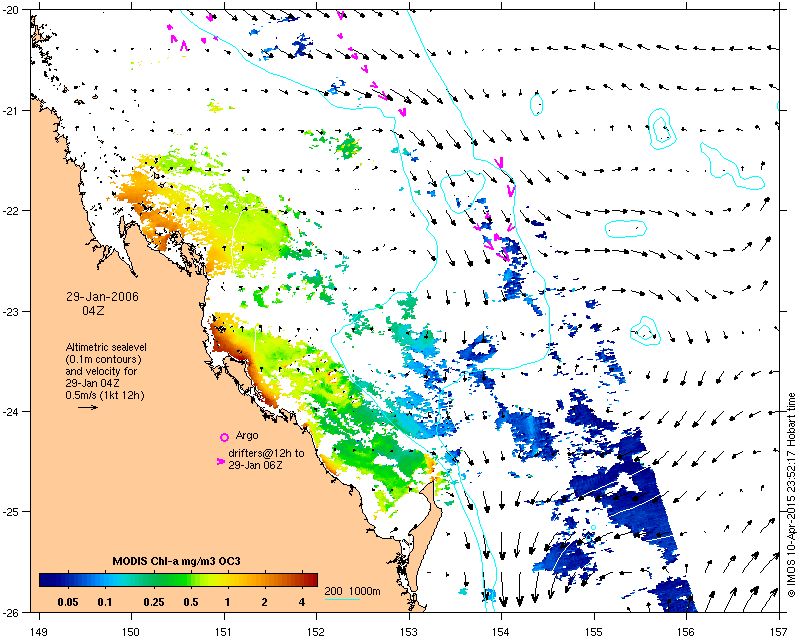Click the '-26' latitude axis label

[x=10, y=612]
